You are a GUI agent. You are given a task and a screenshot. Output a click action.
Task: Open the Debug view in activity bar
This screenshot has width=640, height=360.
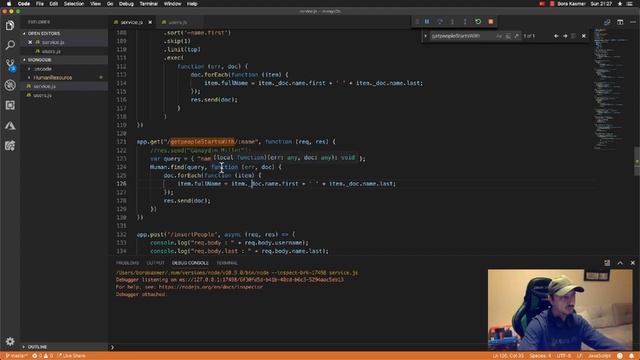10,85
